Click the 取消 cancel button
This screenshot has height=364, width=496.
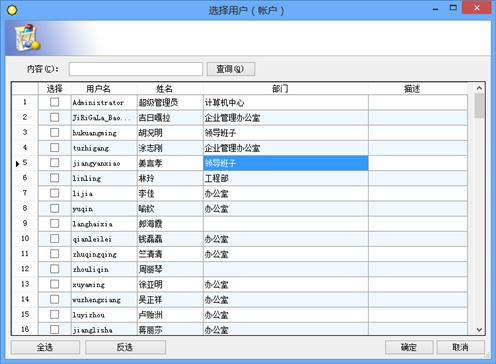460,347
